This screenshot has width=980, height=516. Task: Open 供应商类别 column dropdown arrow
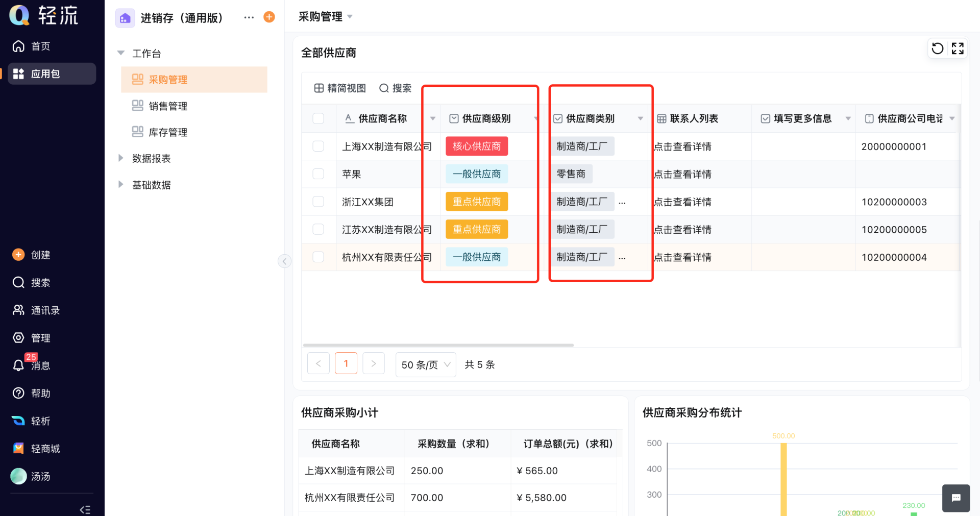(x=641, y=118)
